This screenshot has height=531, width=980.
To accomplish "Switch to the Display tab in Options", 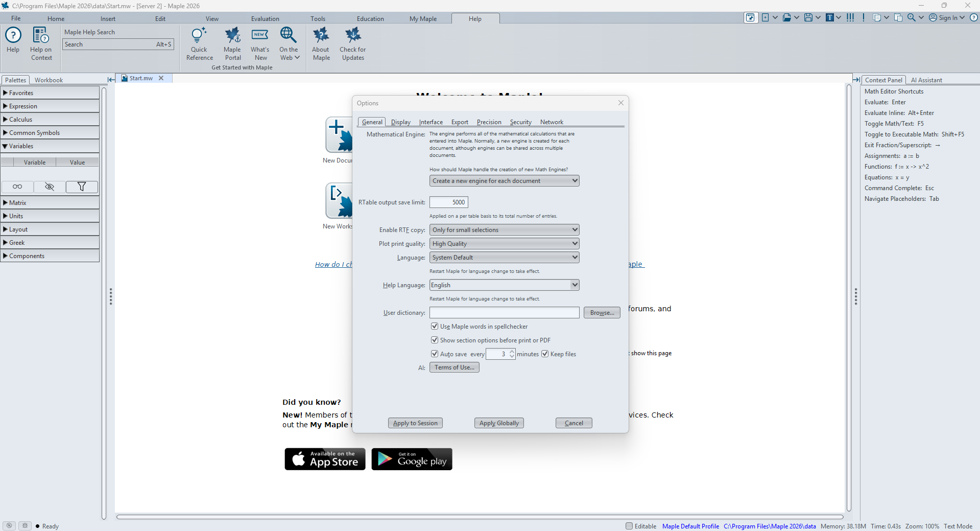I will tap(401, 122).
